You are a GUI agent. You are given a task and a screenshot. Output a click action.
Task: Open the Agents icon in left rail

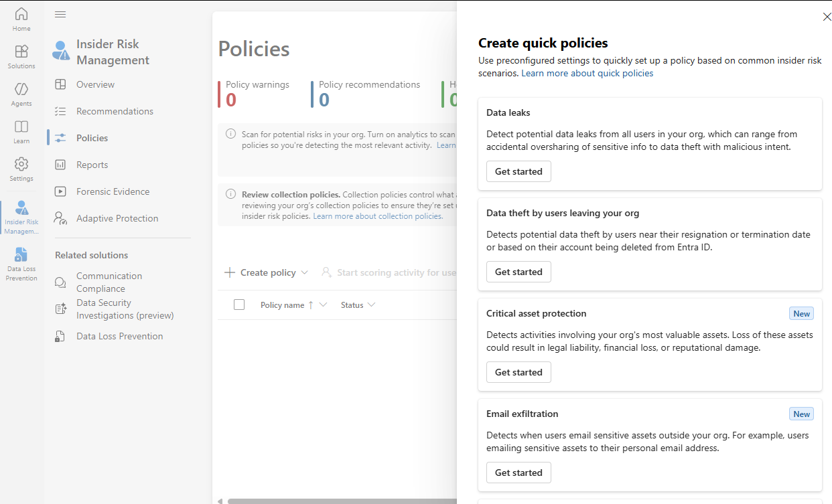[x=21, y=89]
